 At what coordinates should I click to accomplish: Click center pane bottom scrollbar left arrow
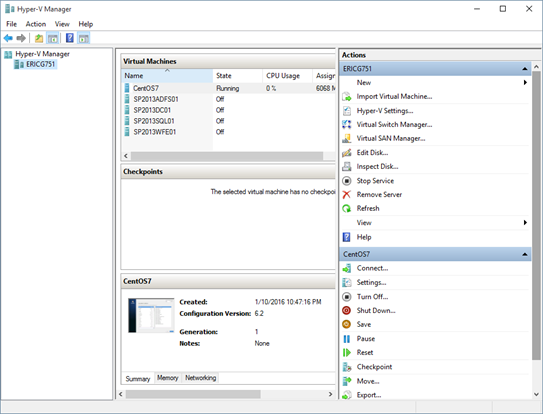tap(121, 394)
